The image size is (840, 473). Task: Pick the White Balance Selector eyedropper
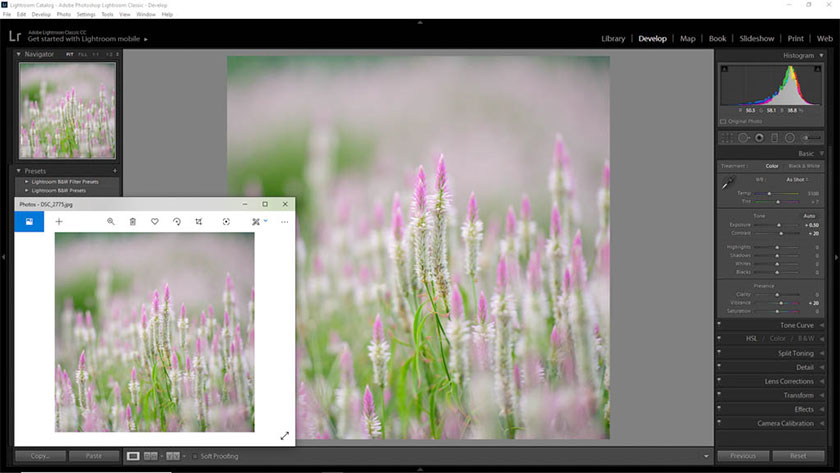(x=728, y=183)
